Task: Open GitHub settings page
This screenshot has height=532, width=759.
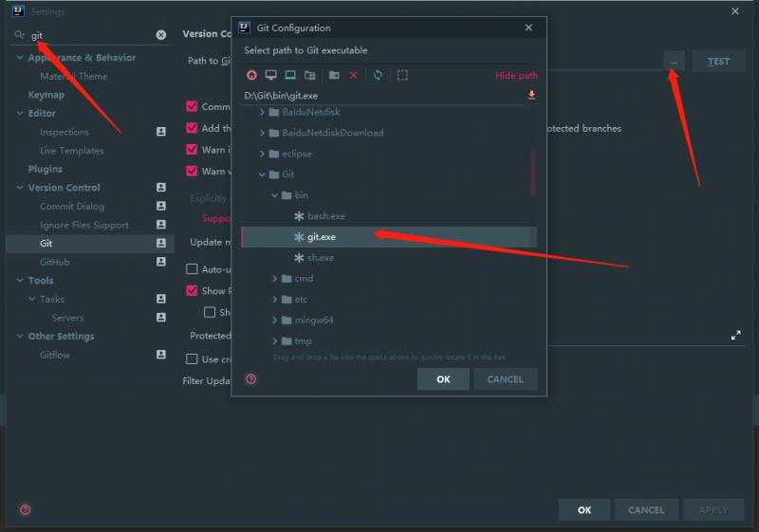Action: coord(55,262)
